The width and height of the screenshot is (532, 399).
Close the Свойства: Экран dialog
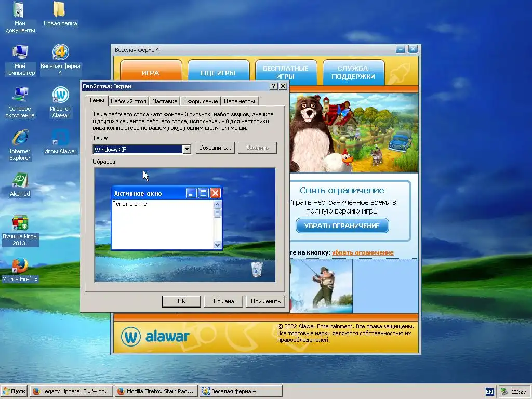pyautogui.click(x=283, y=86)
